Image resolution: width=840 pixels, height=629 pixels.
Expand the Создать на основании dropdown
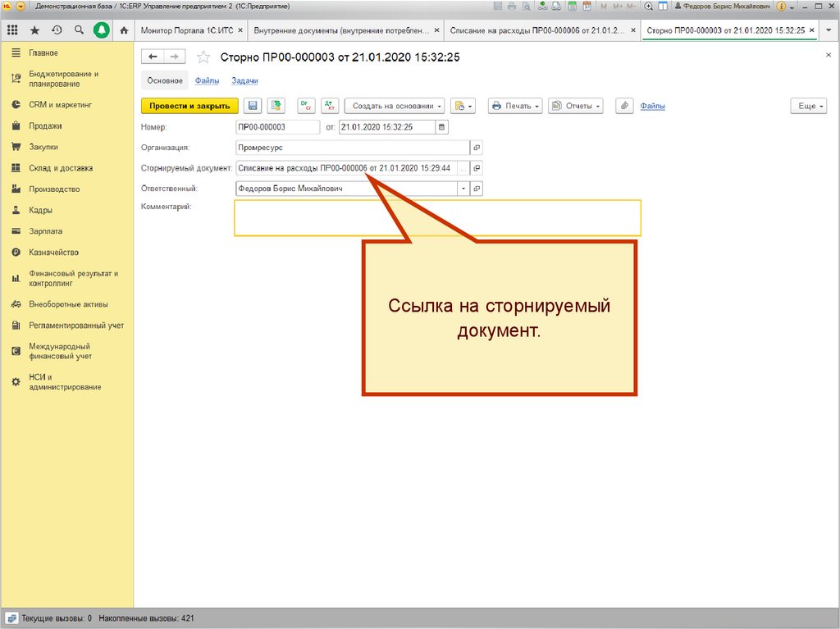[x=395, y=106]
